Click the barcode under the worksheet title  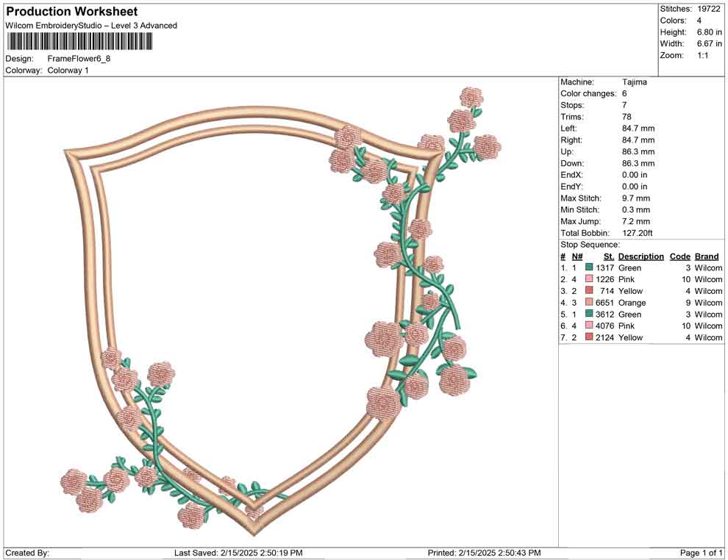79,41
